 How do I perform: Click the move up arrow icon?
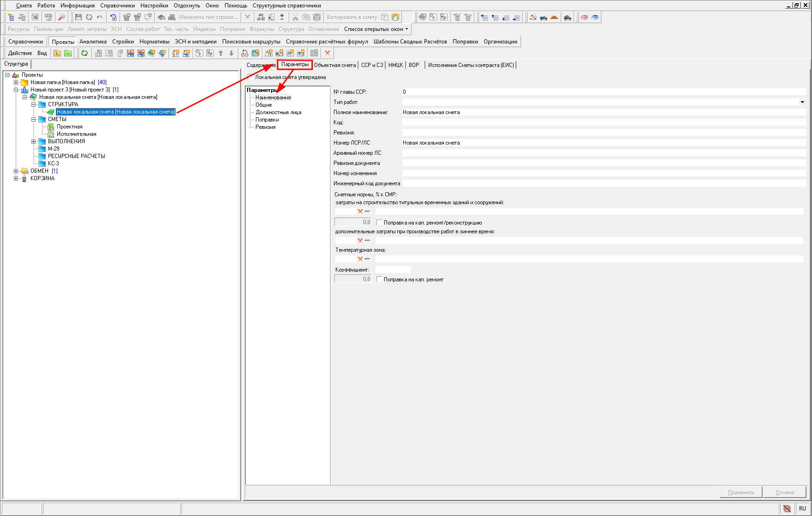click(x=221, y=53)
